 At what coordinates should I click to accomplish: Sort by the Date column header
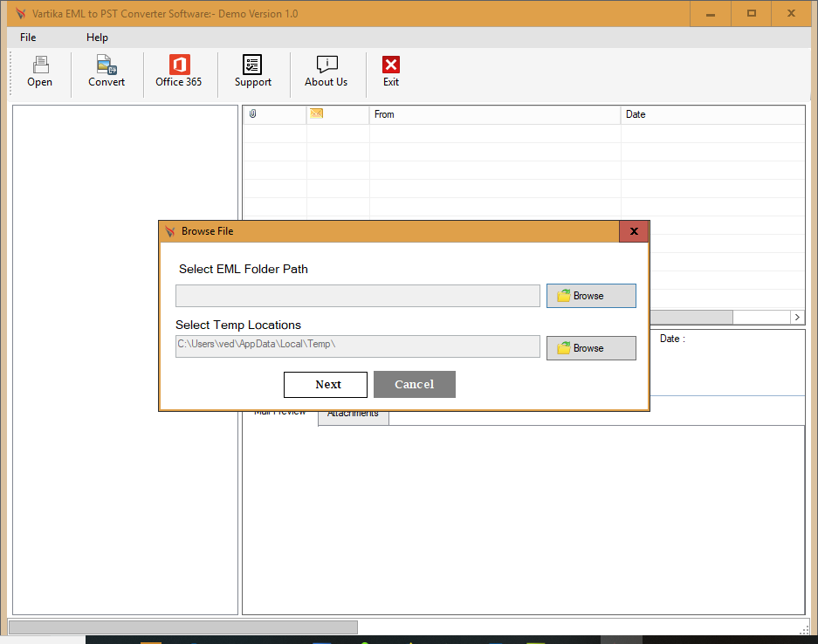point(712,114)
